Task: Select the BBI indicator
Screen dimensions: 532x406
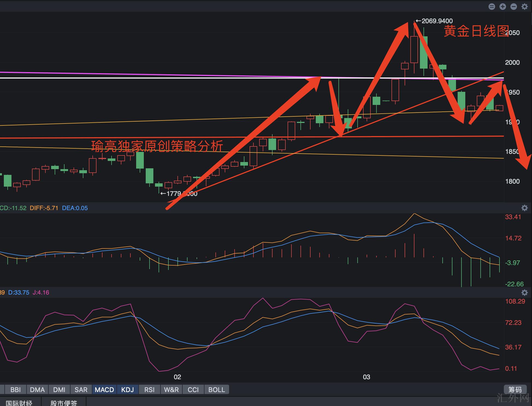Action: coord(16,390)
